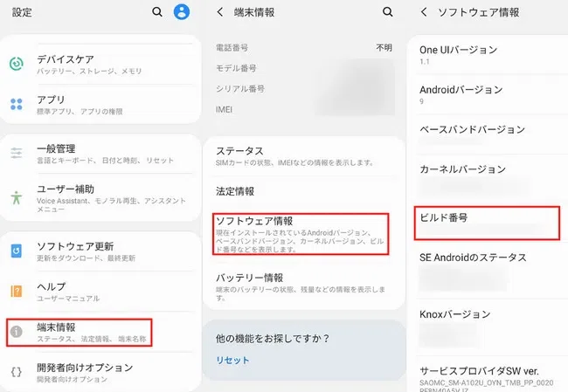Image resolution: width=568 pixels, height=392 pixels.
Task: Open ソフトウェア更新 settings
Action: (100, 251)
